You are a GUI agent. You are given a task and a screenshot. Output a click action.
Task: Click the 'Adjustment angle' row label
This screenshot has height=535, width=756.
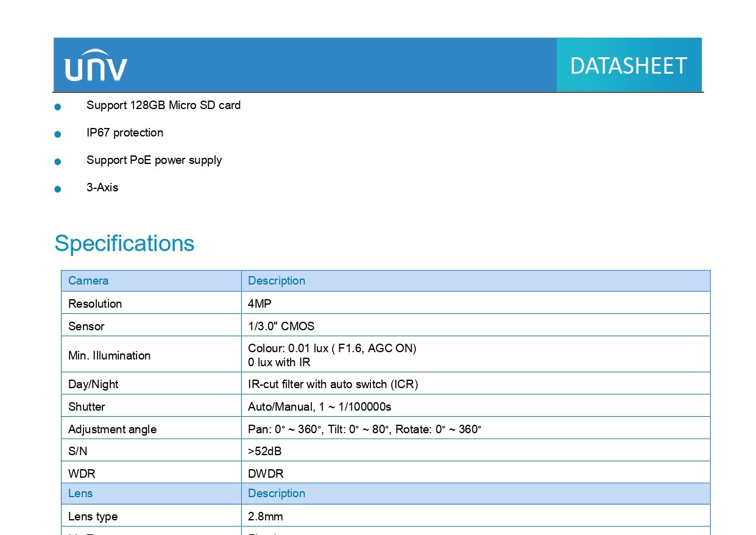coord(112,429)
